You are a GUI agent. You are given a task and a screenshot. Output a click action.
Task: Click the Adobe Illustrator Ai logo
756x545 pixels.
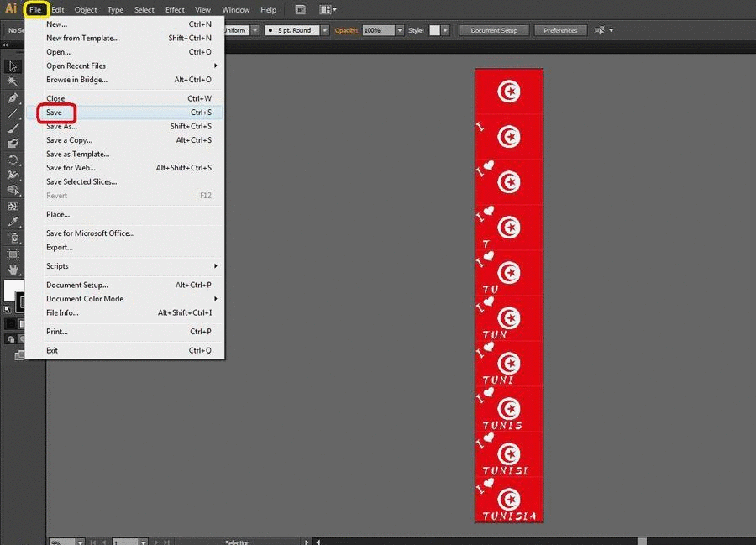[x=11, y=8]
